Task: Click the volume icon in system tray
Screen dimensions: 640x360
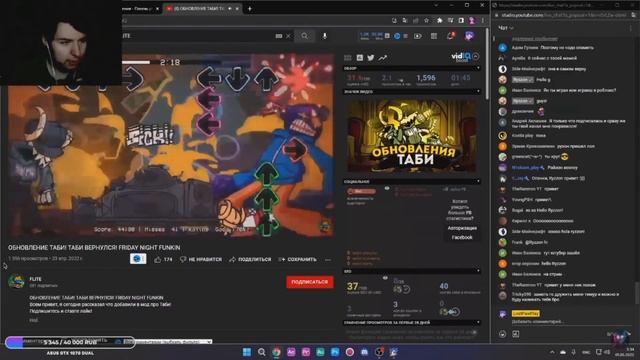Action: 607,352
